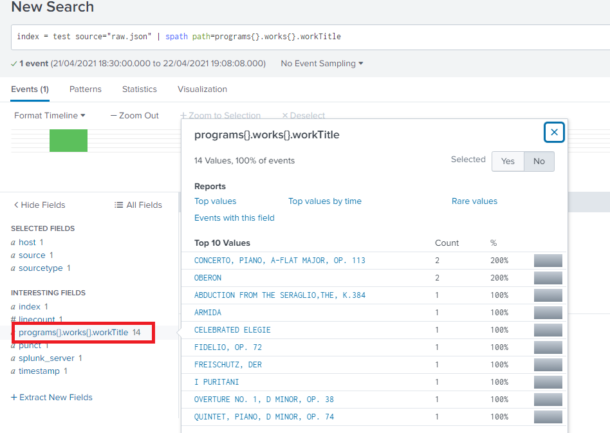
Task: Set Selected to Yes
Action: pos(508,161)
